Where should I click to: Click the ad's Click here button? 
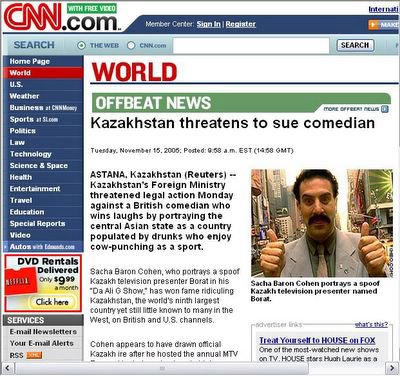[x=52, y=302]
